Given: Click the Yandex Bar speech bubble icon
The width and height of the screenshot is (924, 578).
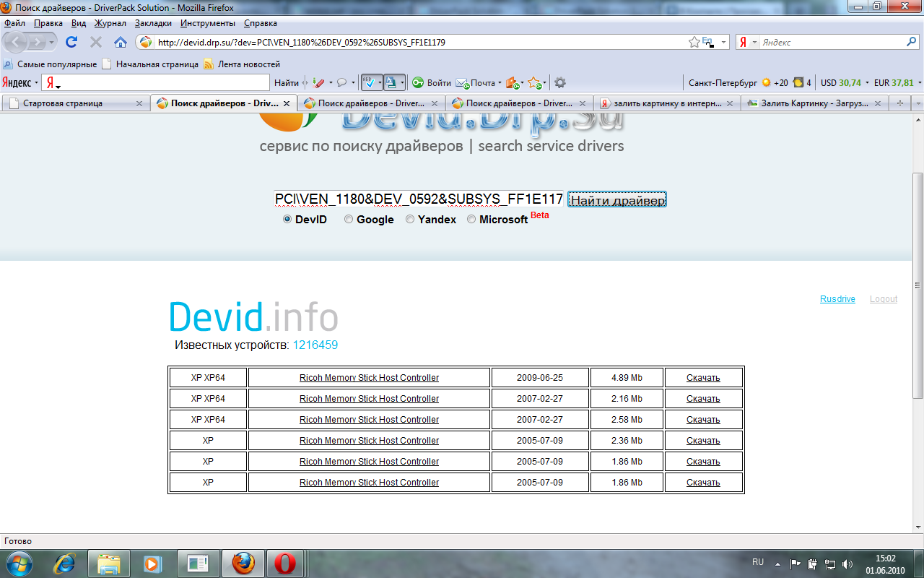Looking at the screenshot, I should click(341, 83).
